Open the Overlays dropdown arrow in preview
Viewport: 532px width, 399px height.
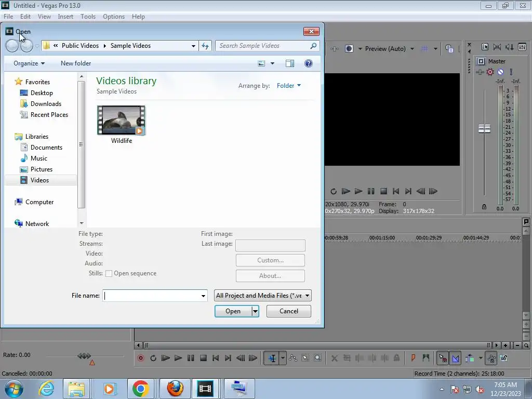435,48
